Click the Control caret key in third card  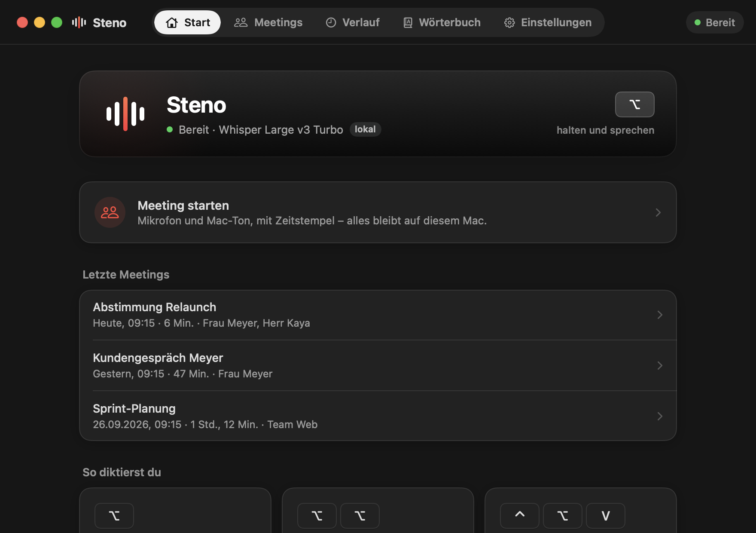520,516
